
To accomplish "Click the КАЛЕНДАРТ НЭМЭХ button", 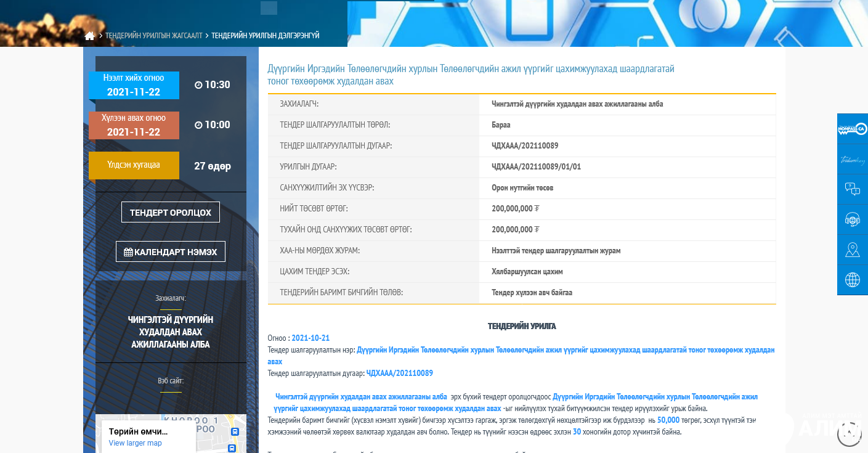I will point(171,251).
